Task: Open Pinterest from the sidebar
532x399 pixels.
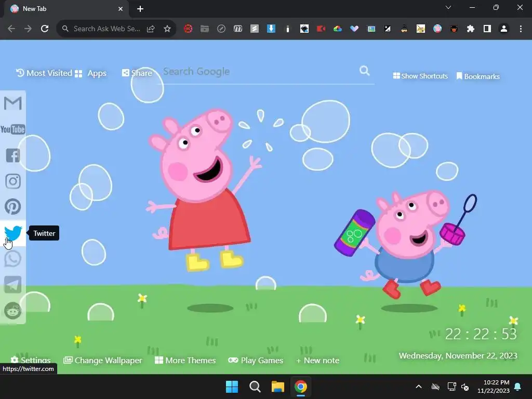Action: pos(13,207)
